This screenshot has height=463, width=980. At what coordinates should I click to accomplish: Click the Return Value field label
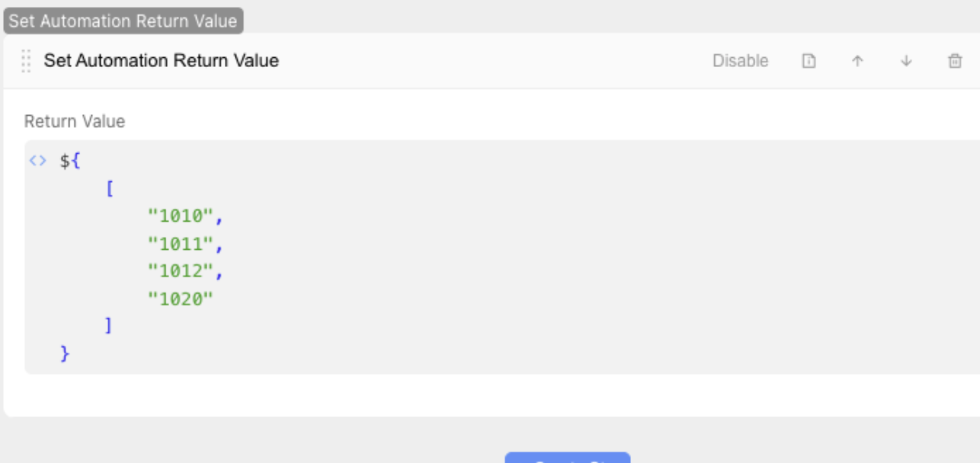pos(75,121)
